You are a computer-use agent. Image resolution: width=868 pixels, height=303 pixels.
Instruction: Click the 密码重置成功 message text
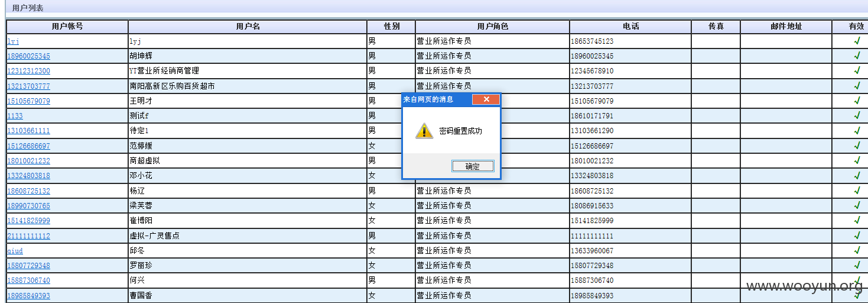(460, 131)
